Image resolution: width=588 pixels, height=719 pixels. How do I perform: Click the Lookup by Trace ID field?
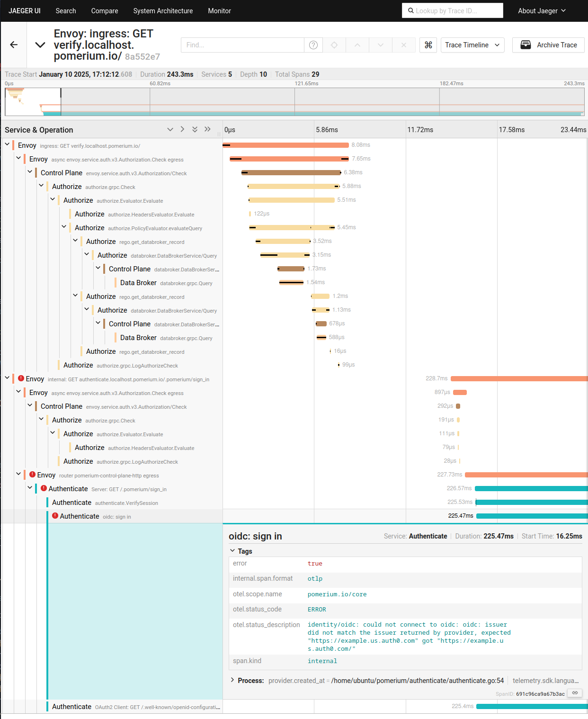[x=452, y=11]
